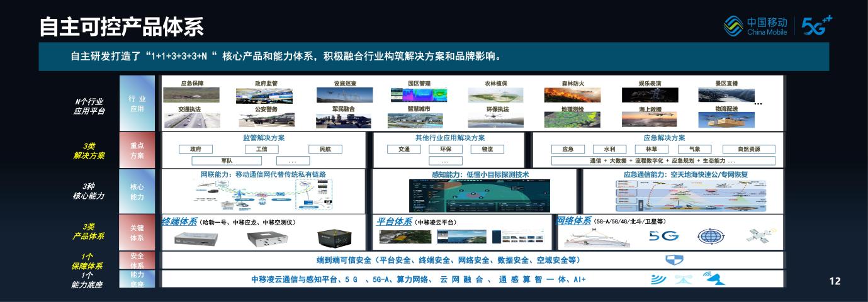Open the 农林植保 thumbnail

496,94
